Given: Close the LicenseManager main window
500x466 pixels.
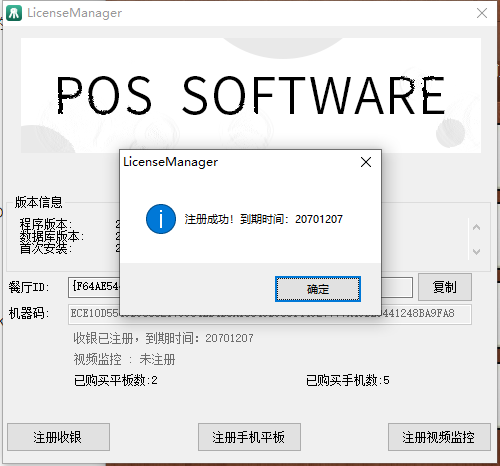Looking at the screenshot, I should [x=482, y=13].
